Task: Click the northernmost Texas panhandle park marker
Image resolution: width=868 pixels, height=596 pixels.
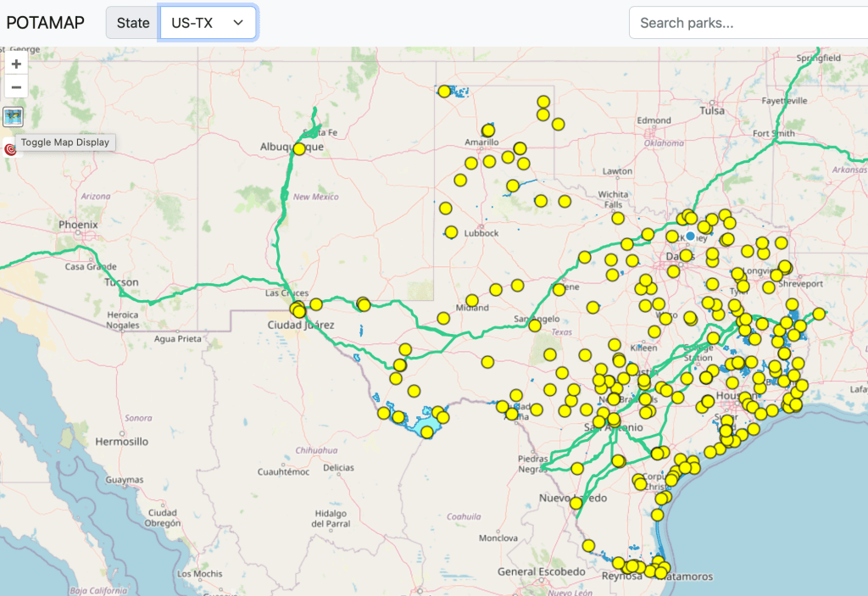Action: pyautogui.click(x=444, y=92)
